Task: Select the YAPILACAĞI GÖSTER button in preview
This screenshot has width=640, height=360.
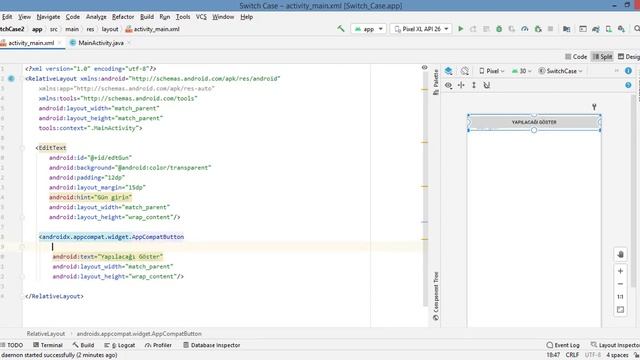Action: (x=534, y=122)
